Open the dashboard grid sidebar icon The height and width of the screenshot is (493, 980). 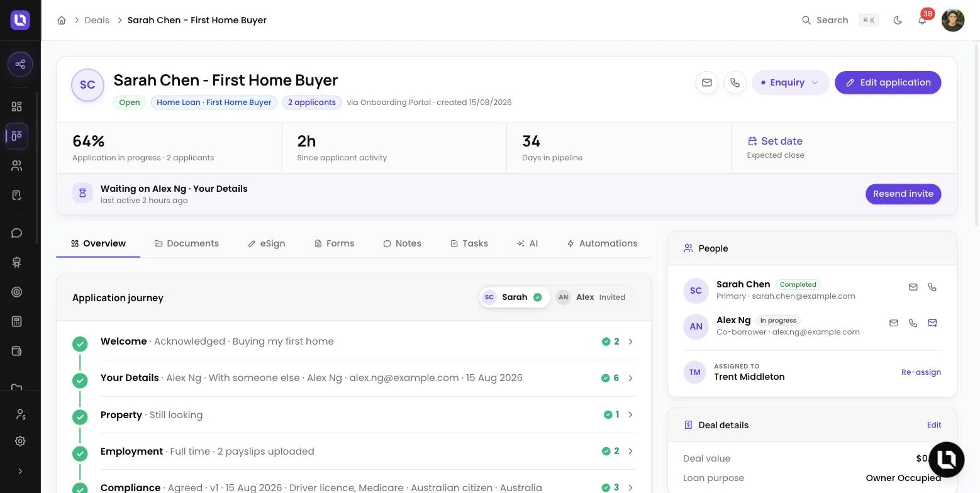(17, 107)
